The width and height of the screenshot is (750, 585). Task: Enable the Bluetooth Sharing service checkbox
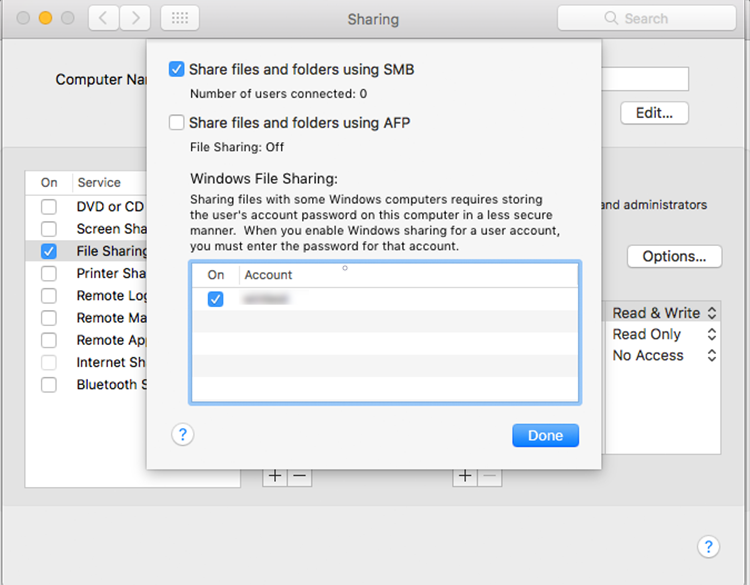click(49, 385)
